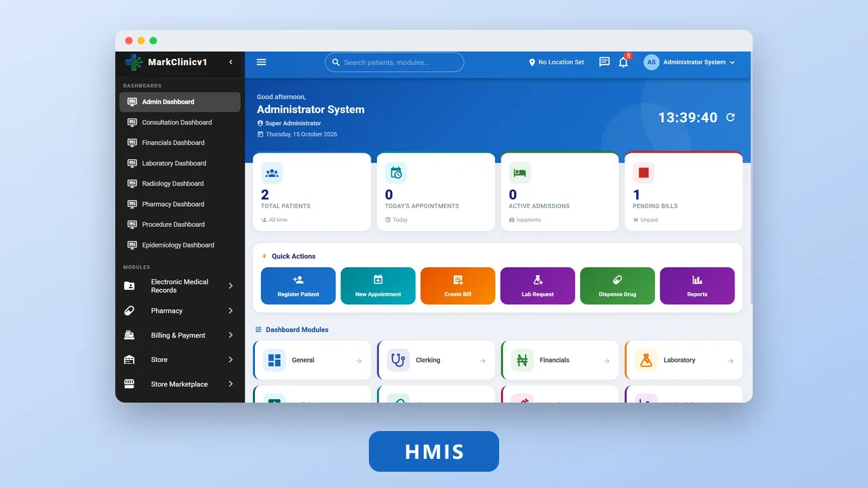This screenshot has width=868, height=488.
Task: Click the patient search field
Action: (395, 62)
